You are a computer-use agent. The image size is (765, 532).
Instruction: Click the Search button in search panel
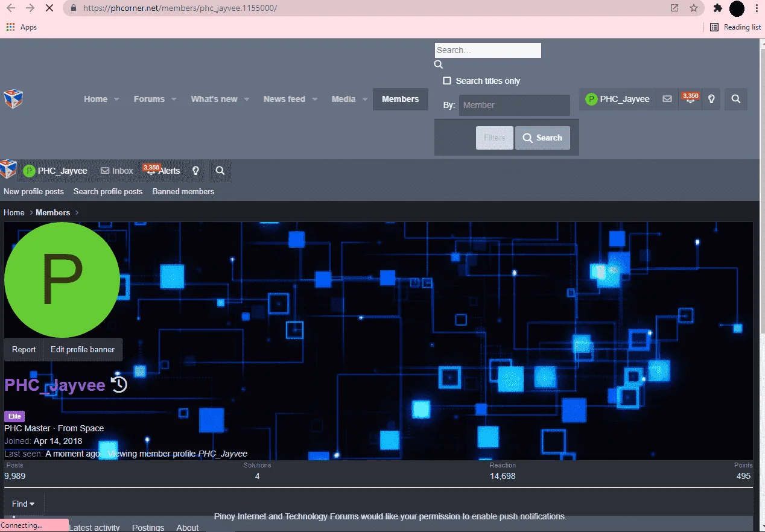(542, 138)
